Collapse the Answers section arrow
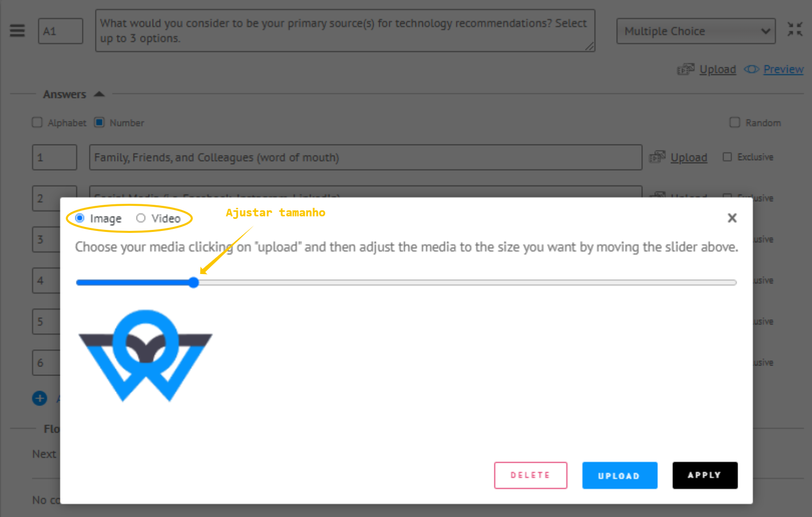The width and height of the screenshot is (812, 517). click(99, 94)
